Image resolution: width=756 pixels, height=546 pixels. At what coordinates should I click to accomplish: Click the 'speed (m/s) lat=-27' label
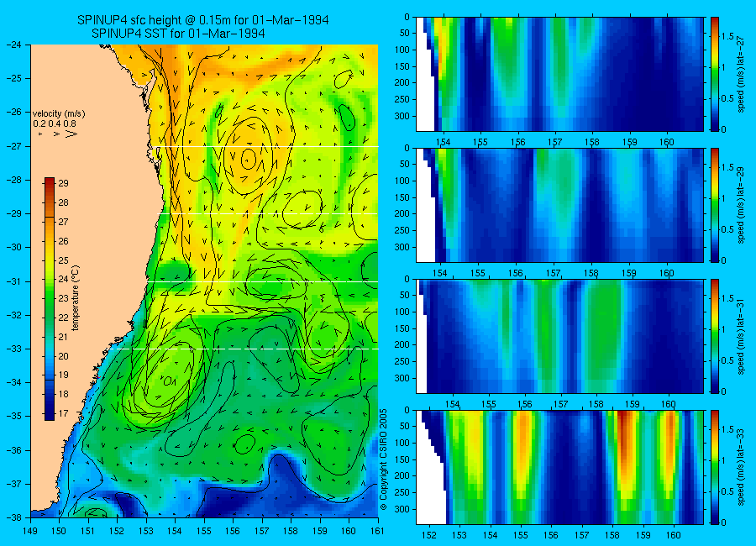[x=742, y=74]
